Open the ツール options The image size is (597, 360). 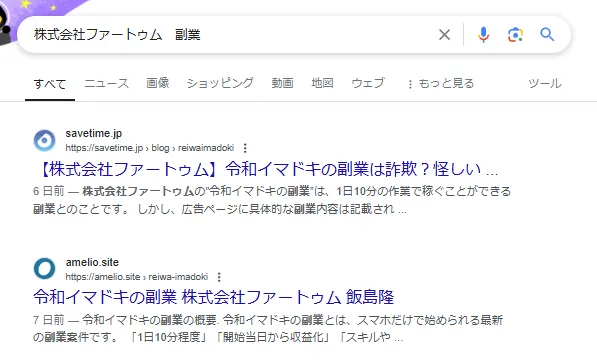[x=545, y=83]
